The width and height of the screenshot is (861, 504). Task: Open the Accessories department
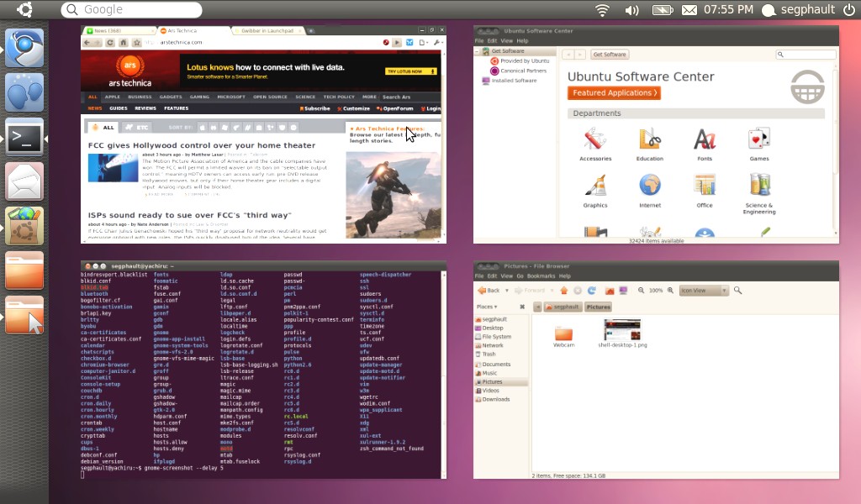(595, 144)
